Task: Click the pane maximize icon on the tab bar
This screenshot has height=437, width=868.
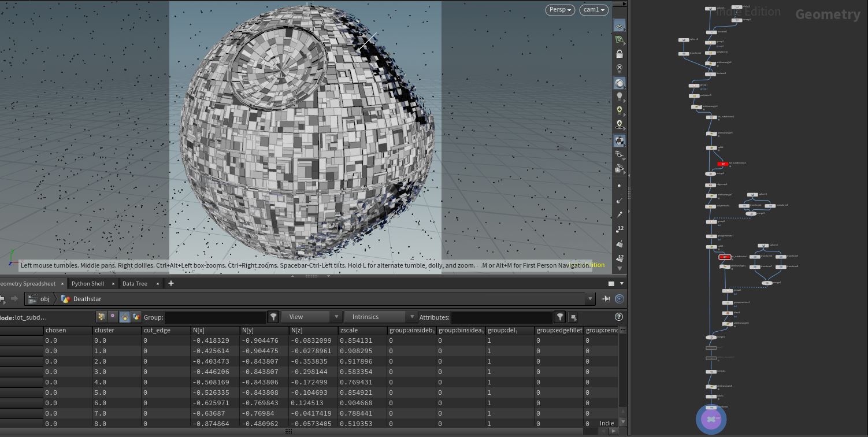Action: point(611,284)
